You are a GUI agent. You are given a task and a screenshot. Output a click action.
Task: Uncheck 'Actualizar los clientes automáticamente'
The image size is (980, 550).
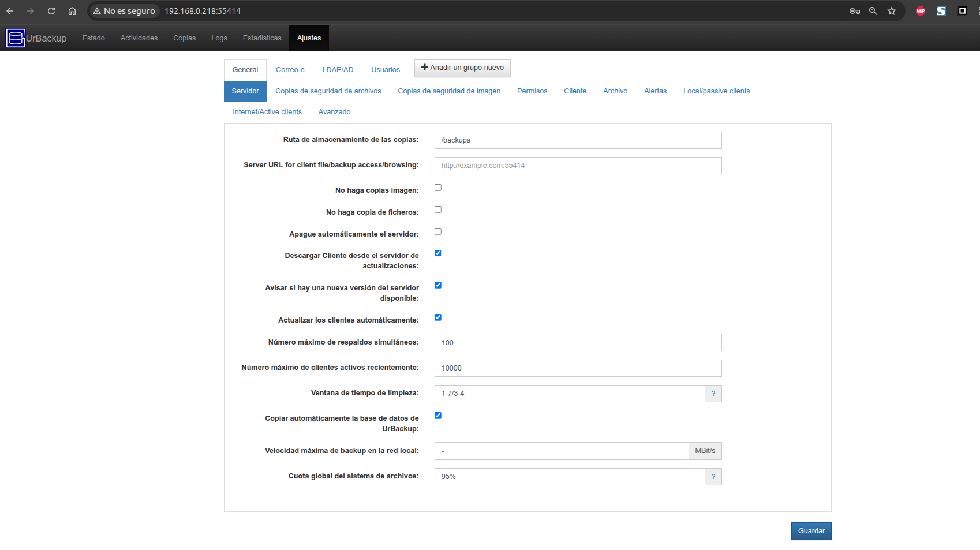tap(438, 317)
